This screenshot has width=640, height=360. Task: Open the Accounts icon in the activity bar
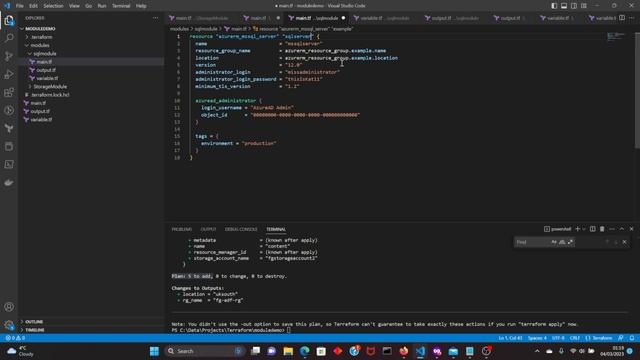coord(9,307)
